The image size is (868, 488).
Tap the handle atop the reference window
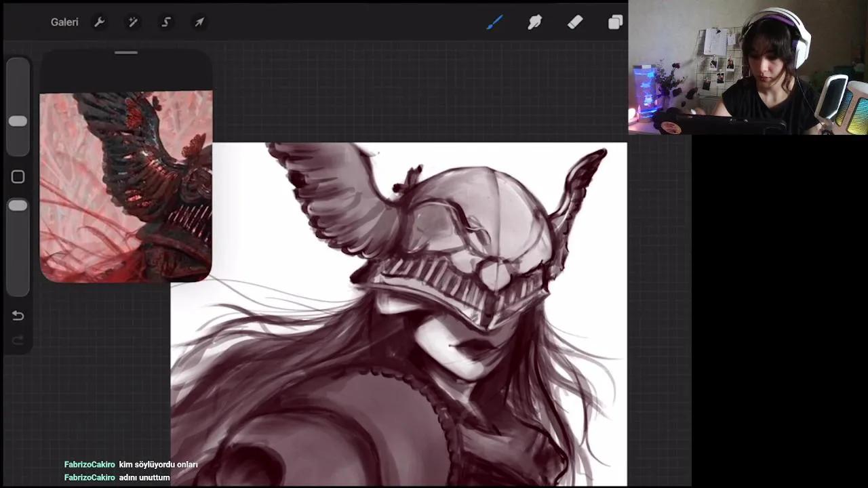click(125, 53)
